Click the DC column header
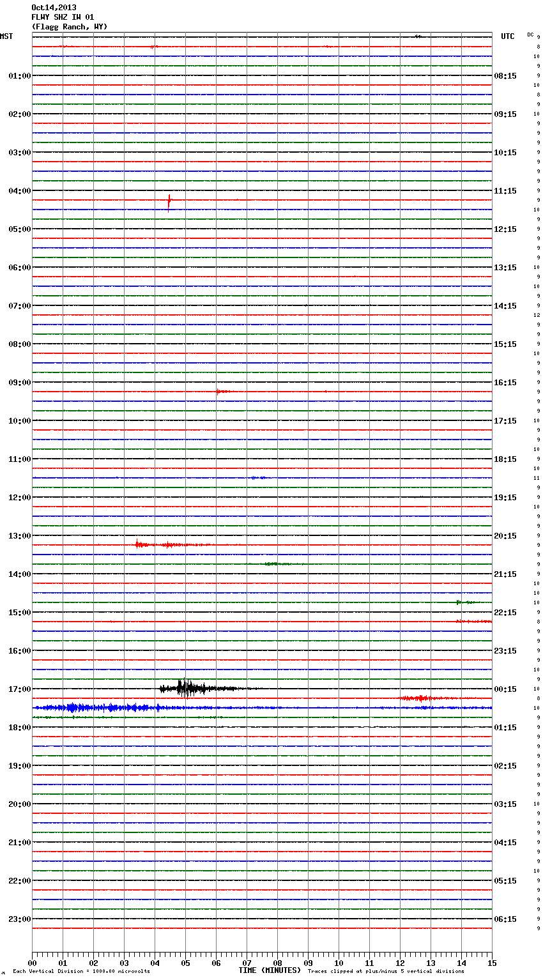Screen dimensions: 543x980 530,34
